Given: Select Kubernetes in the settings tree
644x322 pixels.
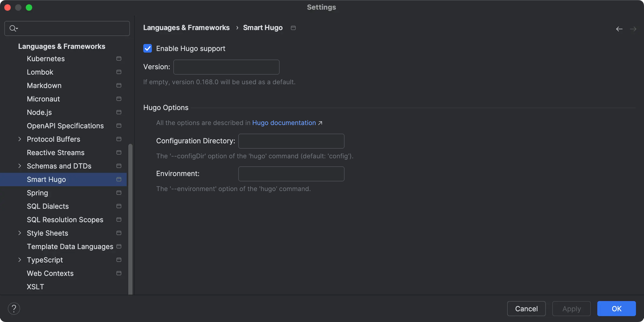Looking at the screenshot, I should coord(63,58).
